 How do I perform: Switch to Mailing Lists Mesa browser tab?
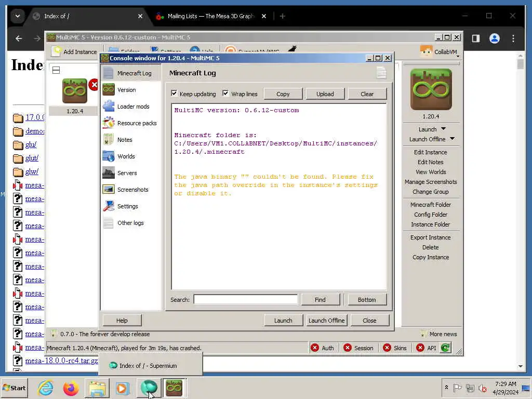point(210,16)
